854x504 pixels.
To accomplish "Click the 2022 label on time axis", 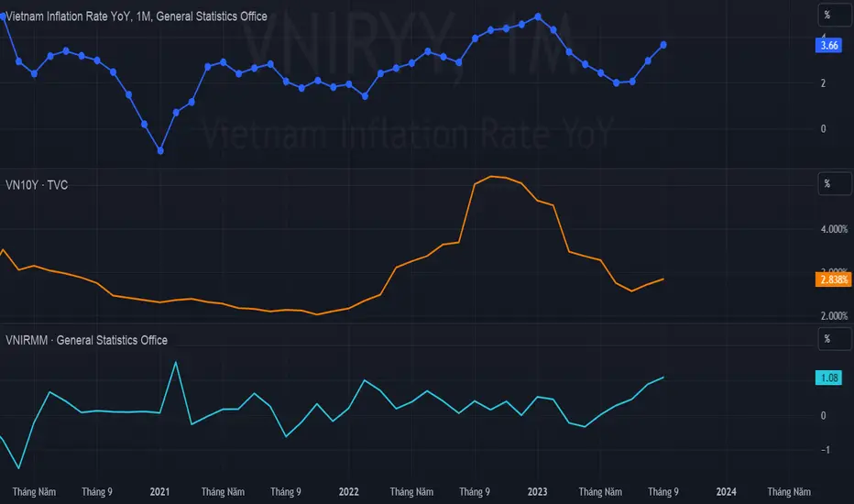I will tap(348, 491).
